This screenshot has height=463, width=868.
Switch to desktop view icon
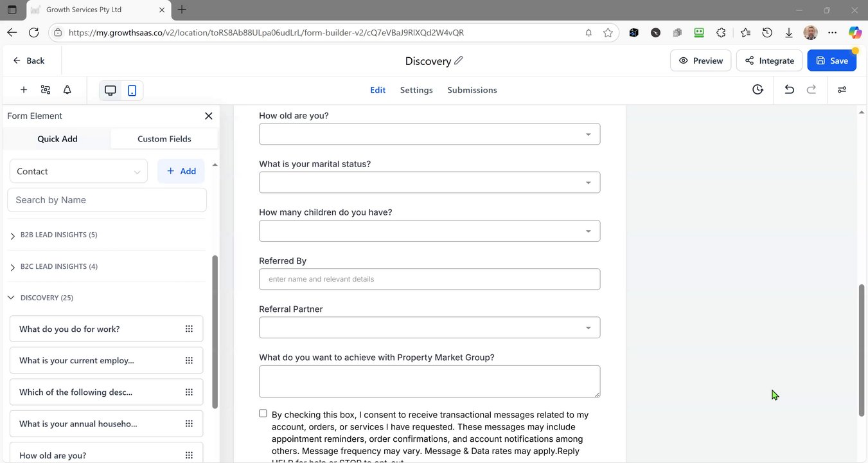tap(111, 90)
